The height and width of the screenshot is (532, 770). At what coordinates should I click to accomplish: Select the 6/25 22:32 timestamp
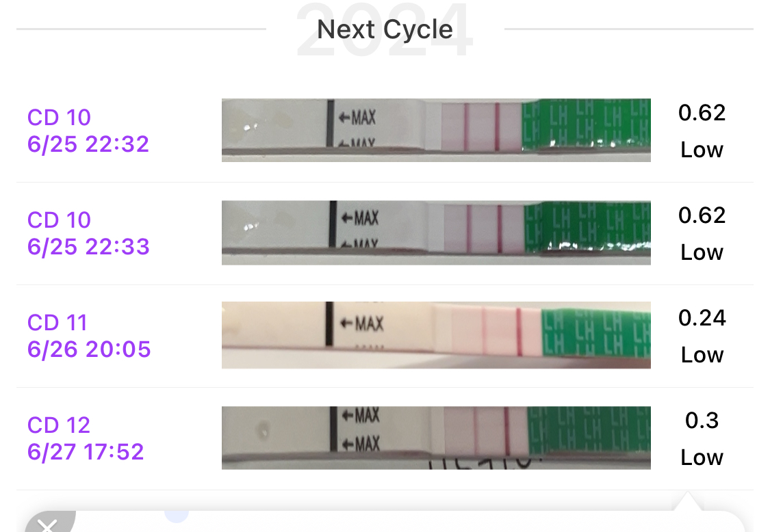click(88, 144)
